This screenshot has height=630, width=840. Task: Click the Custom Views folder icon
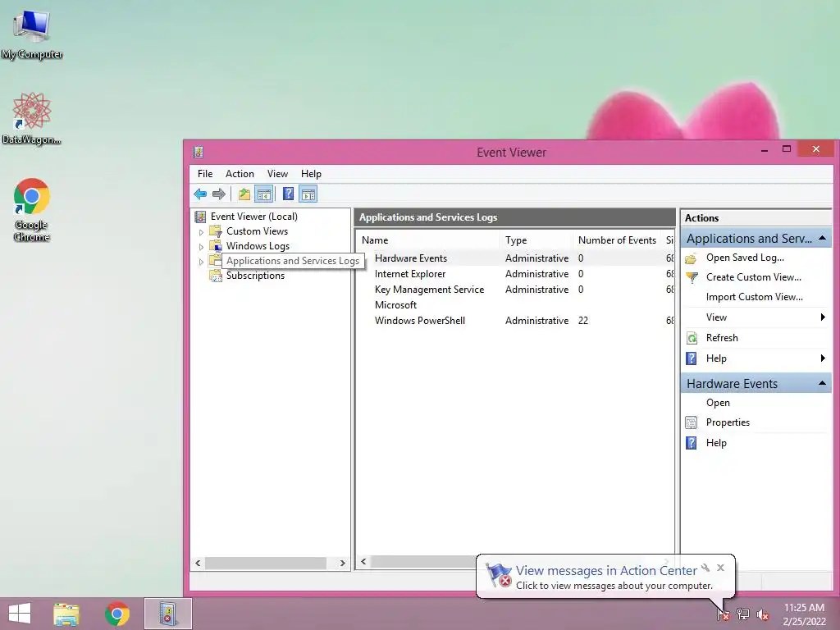[216, 231]
